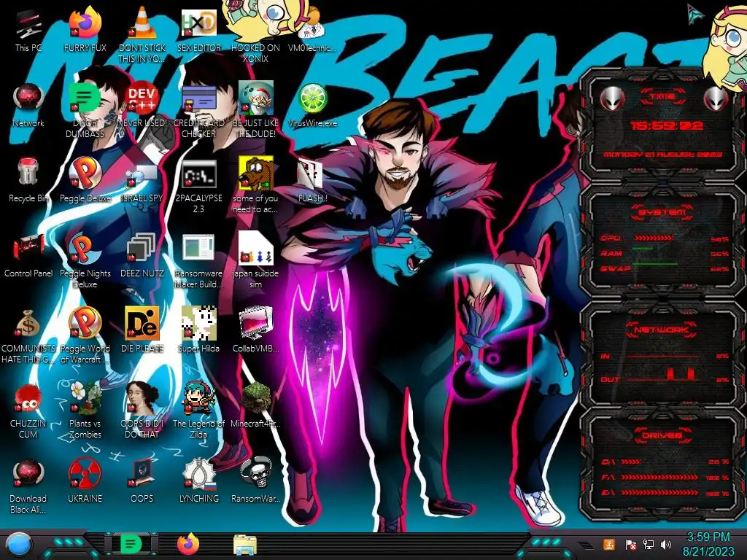Open the CREDIT CARD CHECKER shortcut
This screenshot has height=560, width=747.
click(198, 111)
